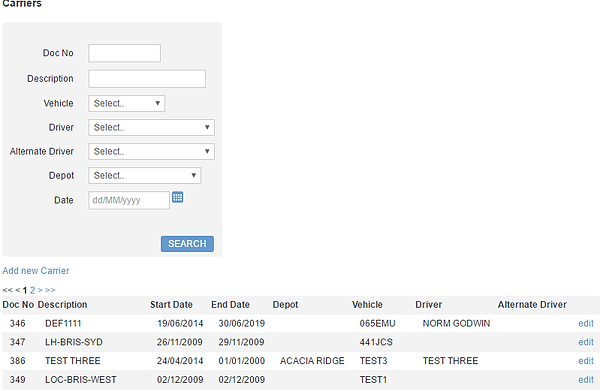This screenshot has height=391, width=600.
Task: Open the Depot dropdown
Action: coord(145,176)
